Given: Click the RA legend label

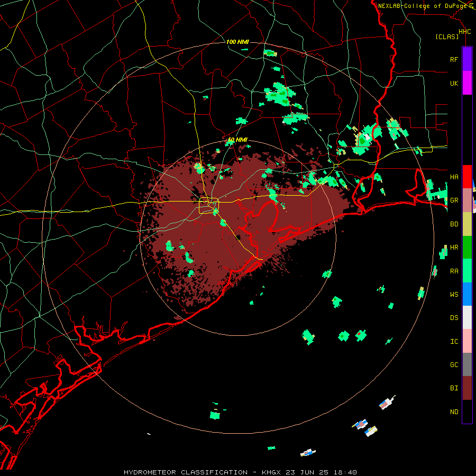Looking at the screenshot, I should pos(454,271).
